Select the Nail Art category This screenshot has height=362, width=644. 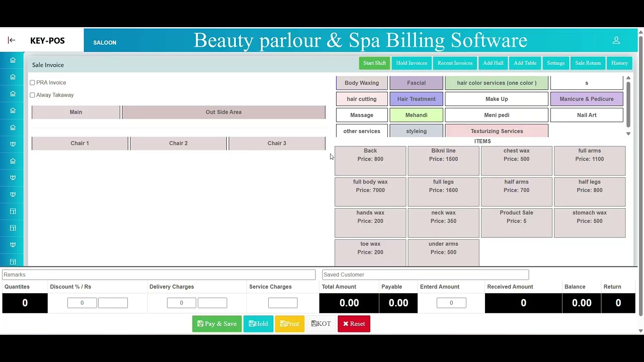coord(587,115)
